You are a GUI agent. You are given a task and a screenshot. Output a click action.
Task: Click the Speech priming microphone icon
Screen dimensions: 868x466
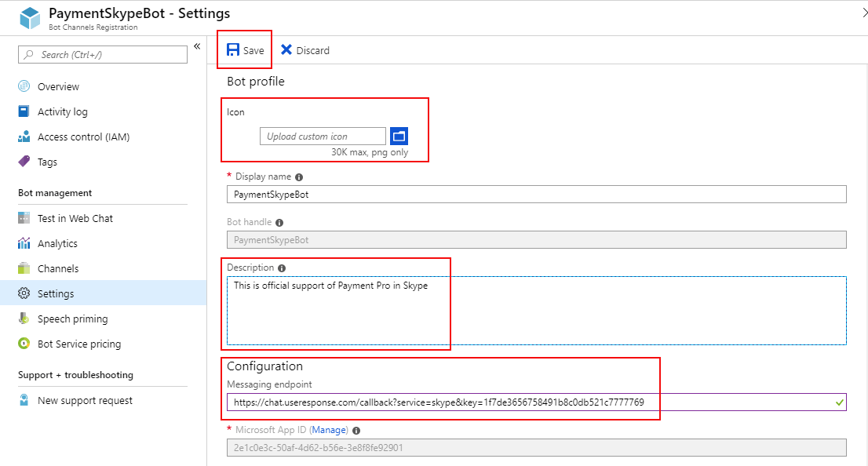24,319
